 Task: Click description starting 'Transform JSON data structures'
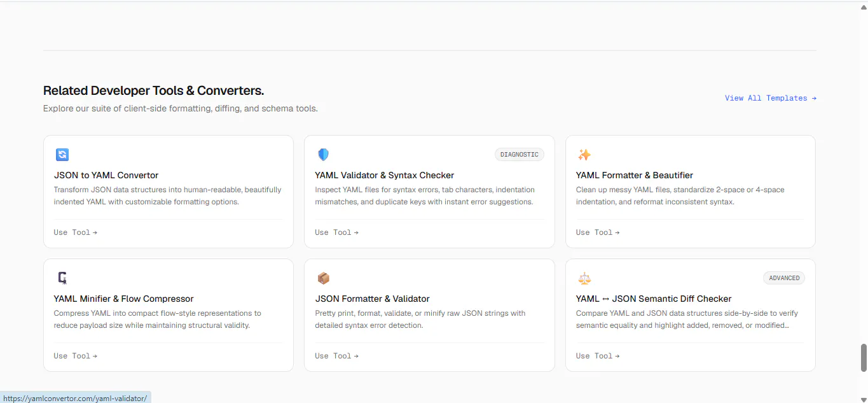pos(168,195)
